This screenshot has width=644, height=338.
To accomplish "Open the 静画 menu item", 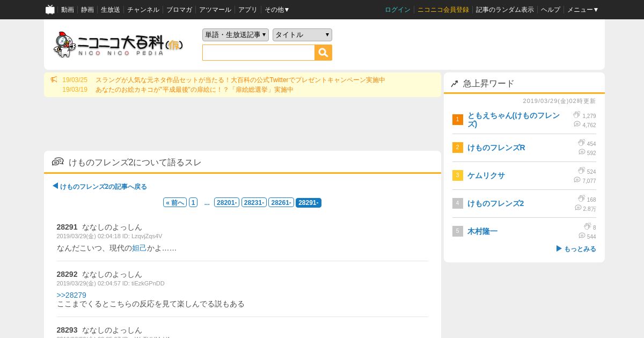I will click(x=87, y=10).
